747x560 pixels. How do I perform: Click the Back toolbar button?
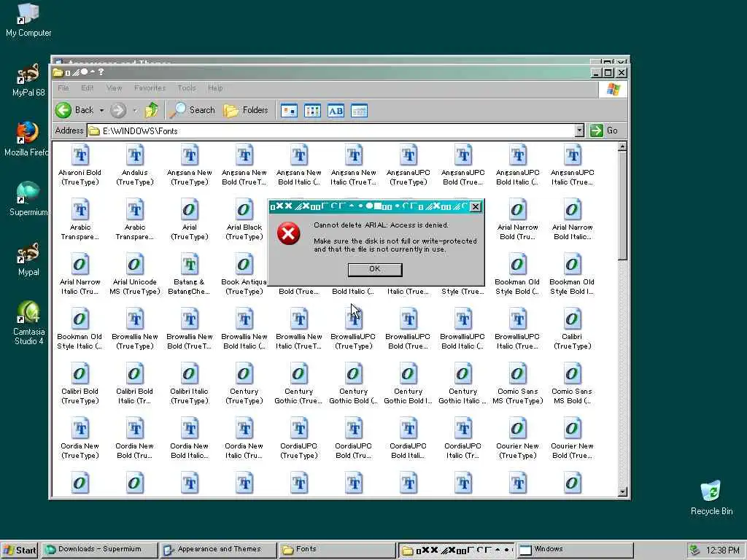pos(74,110)
